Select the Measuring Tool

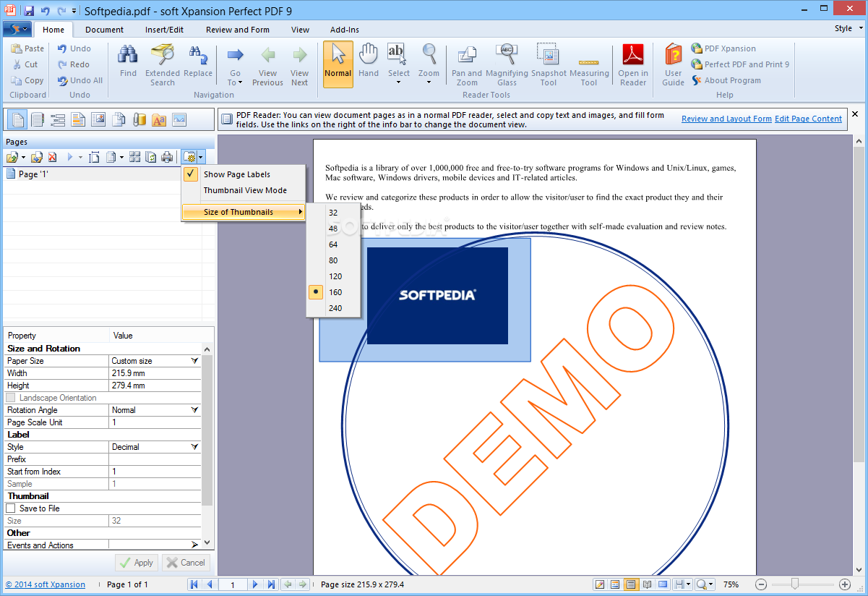(x=589, y=64)
